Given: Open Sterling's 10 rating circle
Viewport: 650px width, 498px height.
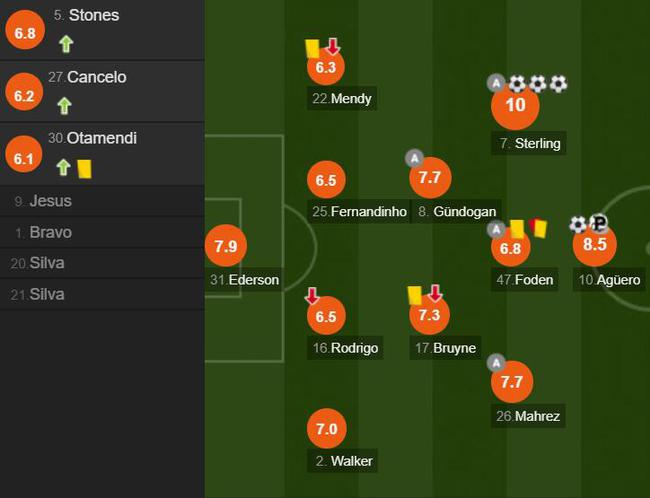Looking at the screenshot, I should tap(515, 106).
